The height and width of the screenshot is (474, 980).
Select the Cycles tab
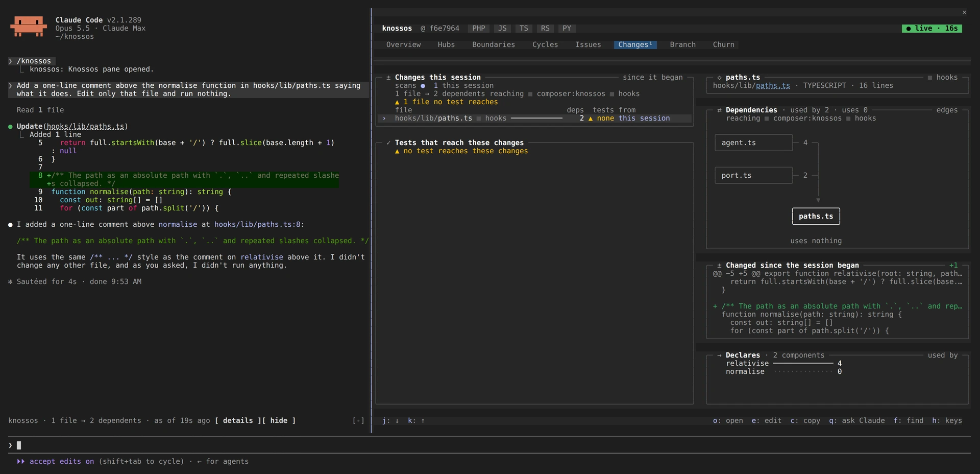pos(545,45)
